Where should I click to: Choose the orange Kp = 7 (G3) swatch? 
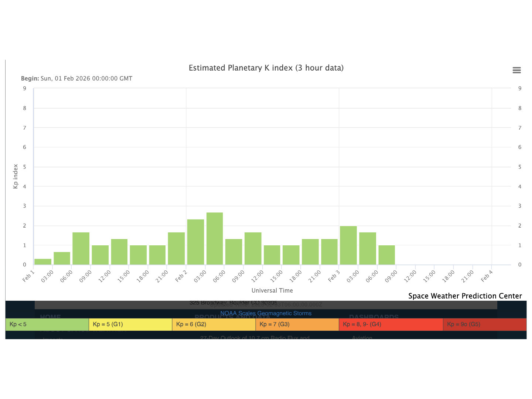(297, 324)
